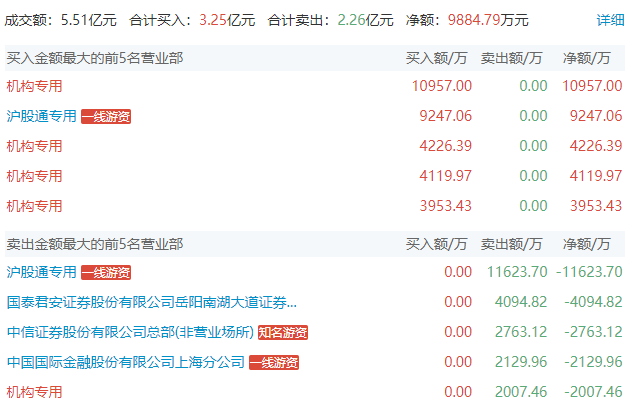Click the 知名游资 tag beside 中信证券
Image resolution: width=633 pixels, height=413 pixels.
pyautogui.click(x=283, y=332)
